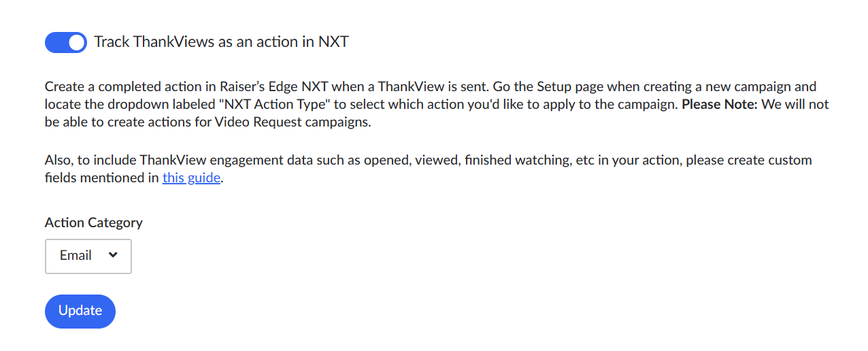Click the white knob of the NXT toggle
The height and width of the screenshot is (351, 868).
coord(77,42)
